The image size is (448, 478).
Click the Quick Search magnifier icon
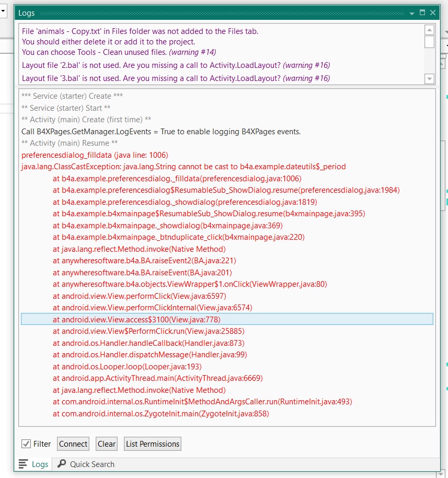62,463
